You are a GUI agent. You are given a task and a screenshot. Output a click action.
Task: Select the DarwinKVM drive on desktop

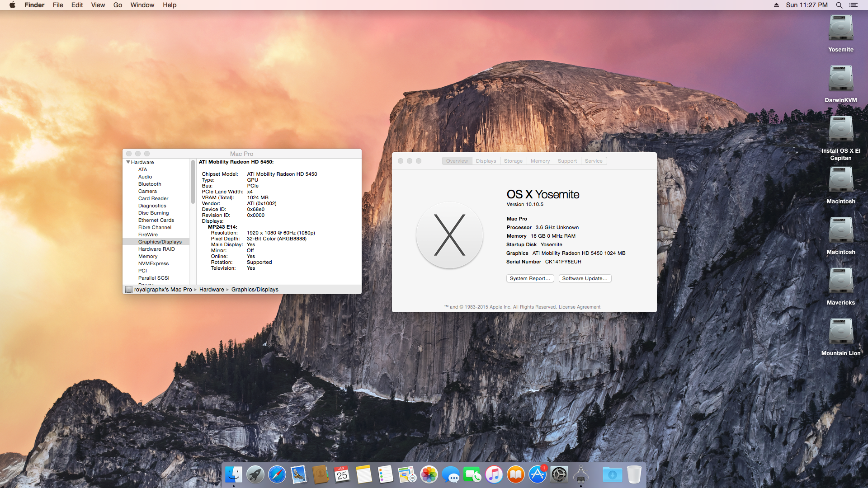840,79
